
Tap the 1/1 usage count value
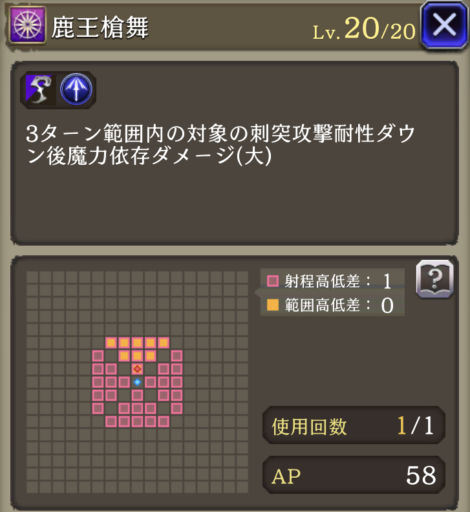click(x=415, y=426)
